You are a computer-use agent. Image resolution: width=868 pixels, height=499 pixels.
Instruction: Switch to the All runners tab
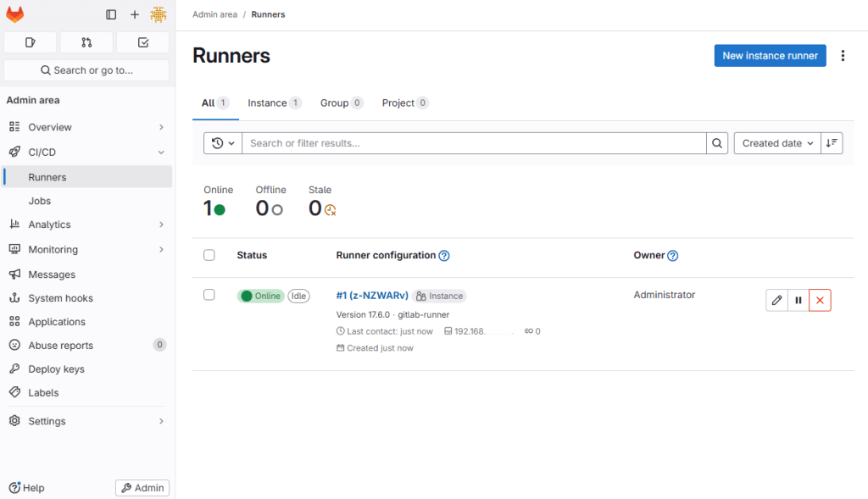(x=215, y=103)
